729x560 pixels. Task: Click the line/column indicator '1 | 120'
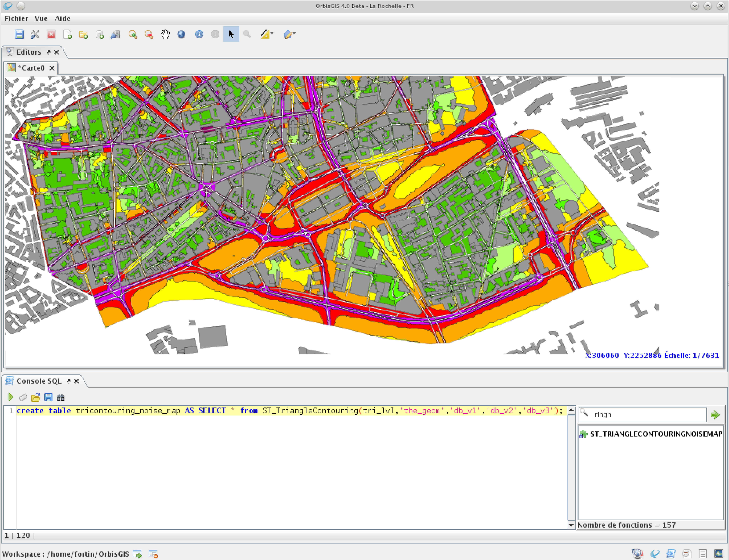(x=19, y=535)
